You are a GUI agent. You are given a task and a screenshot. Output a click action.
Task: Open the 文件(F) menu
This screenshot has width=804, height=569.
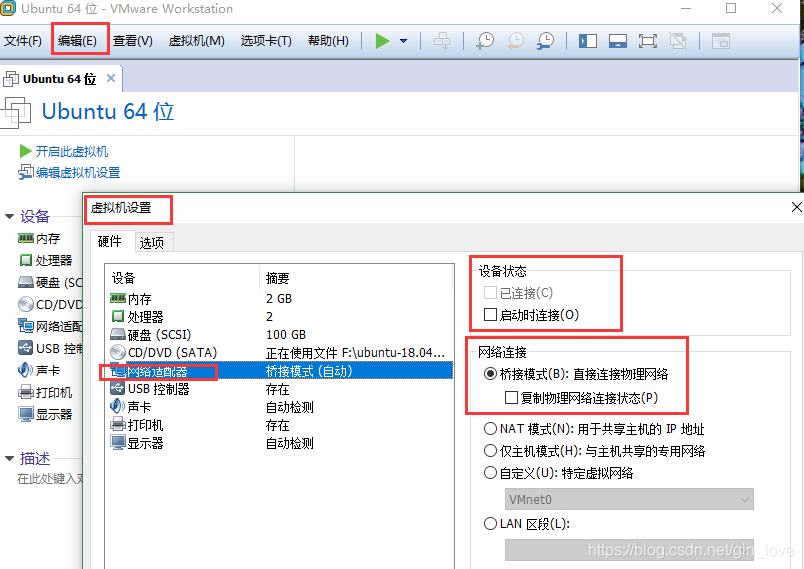click(23, 40)
